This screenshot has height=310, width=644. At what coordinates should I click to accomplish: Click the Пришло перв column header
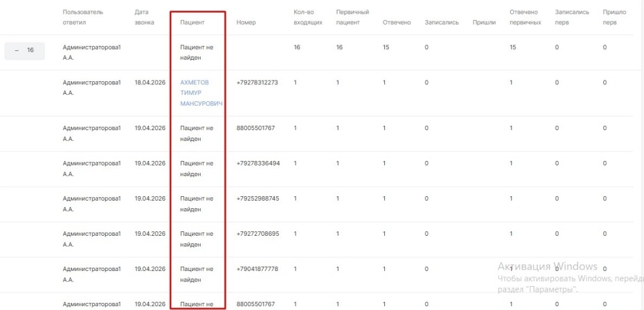tap(613, 17)
